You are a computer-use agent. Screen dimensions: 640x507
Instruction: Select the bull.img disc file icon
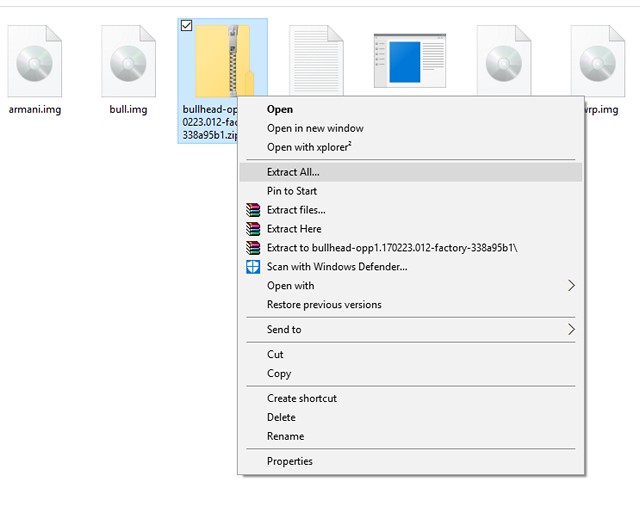(128, 60)
